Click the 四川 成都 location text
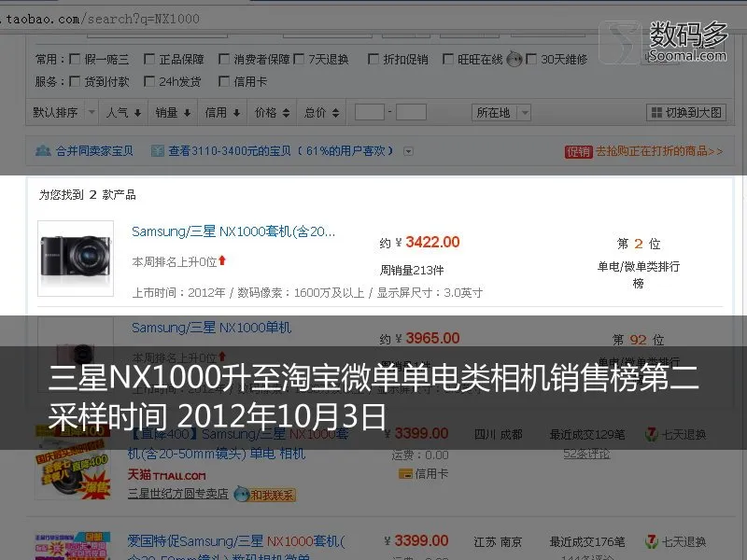The image size is (747, 560). point(498,434)
